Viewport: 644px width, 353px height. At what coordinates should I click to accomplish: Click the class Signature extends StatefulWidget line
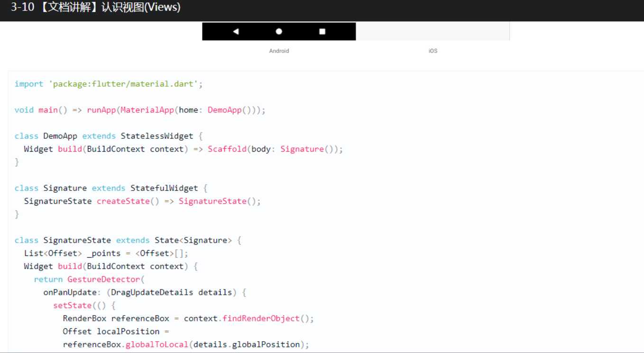[111, 188]
